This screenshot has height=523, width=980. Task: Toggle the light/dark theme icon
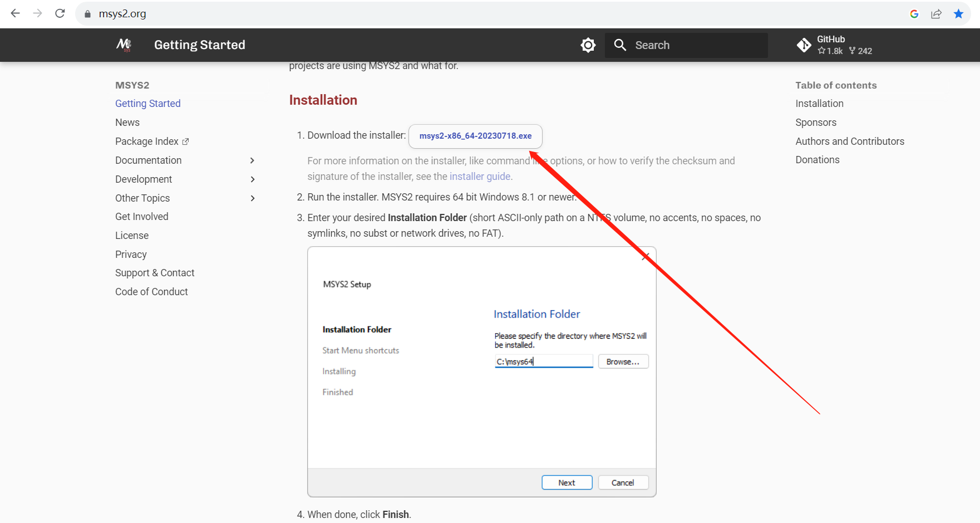pyautogui.click(x=588, y=45)
